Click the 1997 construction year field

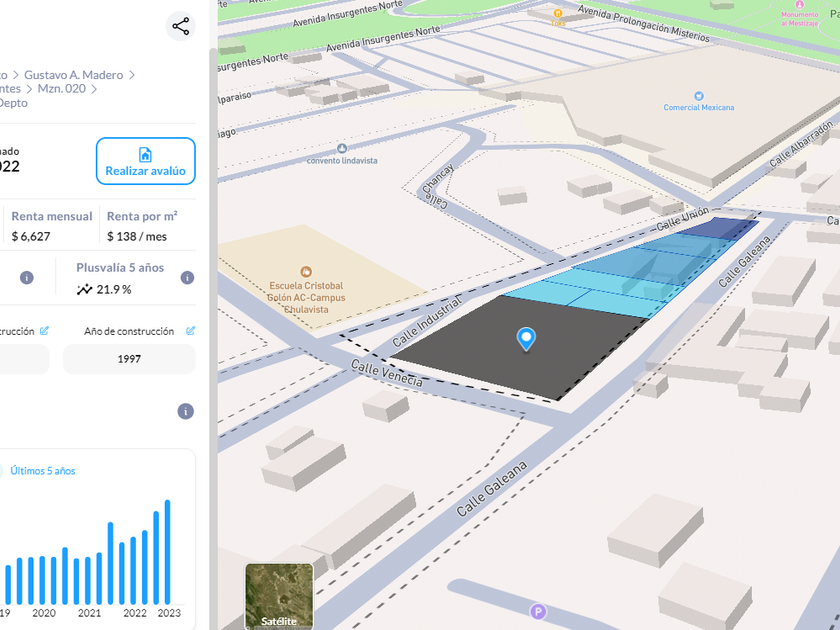pos(129,359)
